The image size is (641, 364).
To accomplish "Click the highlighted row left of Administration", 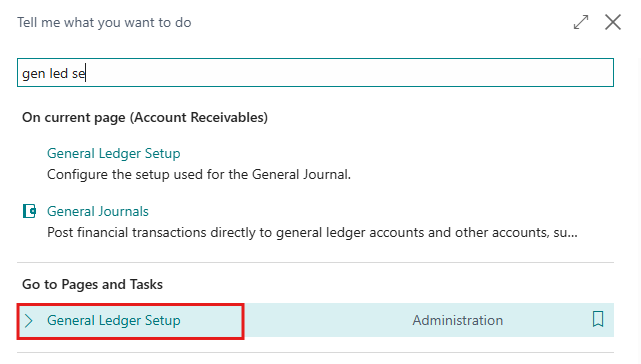I will [x=130, y=321].
